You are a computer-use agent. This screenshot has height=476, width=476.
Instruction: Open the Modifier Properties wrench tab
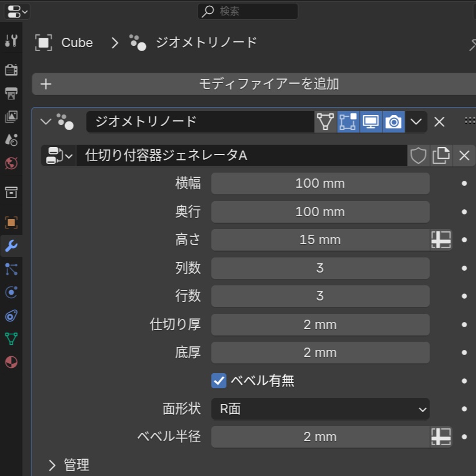pyautogui.click(x=12, y=245)
